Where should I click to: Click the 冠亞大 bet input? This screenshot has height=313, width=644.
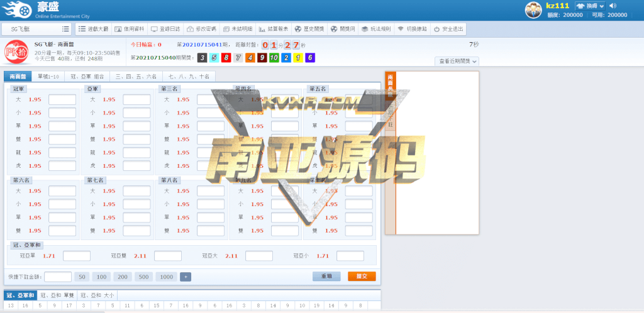click(x=259, y=256)
